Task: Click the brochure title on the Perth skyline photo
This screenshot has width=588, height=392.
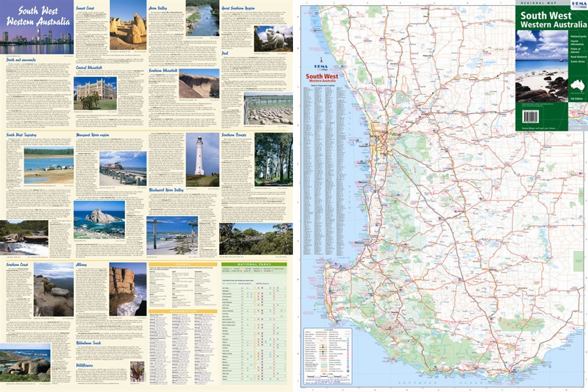Action: (38, 16)
